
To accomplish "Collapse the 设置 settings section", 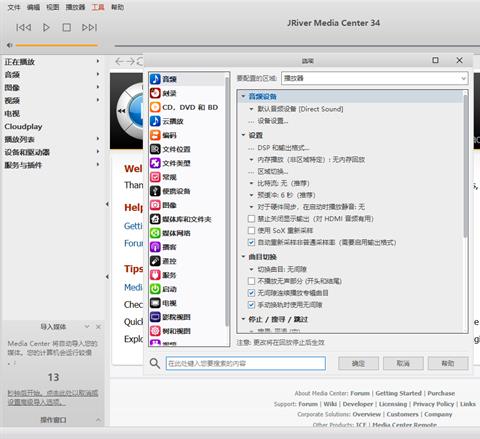I will tap(243, 135).
